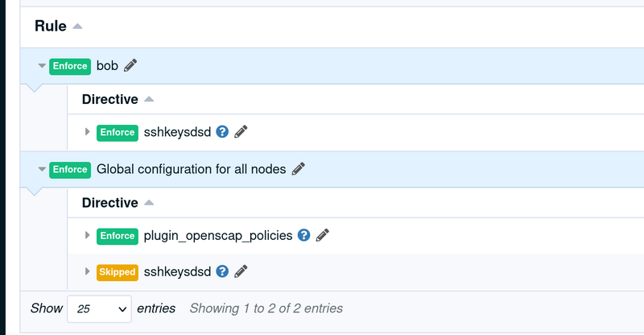Sort by Directive column under bob rule
The width and height of the screenshot is (644, 335).
(110, 99)
